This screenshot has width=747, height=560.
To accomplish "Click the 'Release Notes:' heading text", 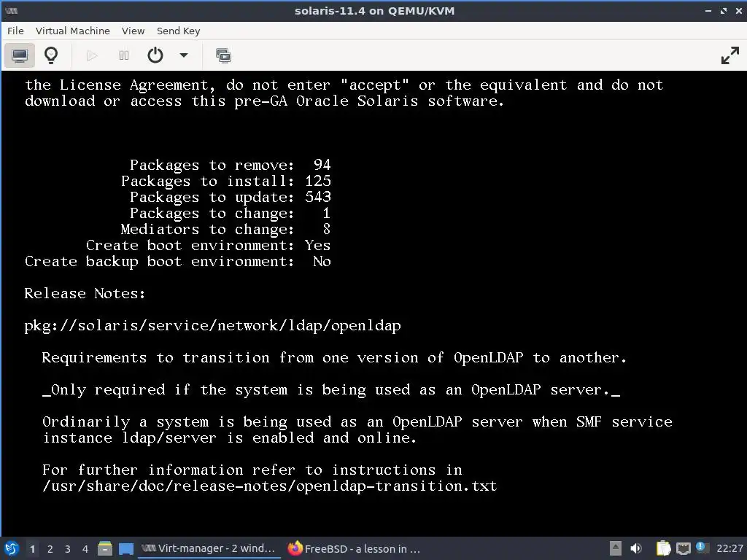I will [85, 293].
